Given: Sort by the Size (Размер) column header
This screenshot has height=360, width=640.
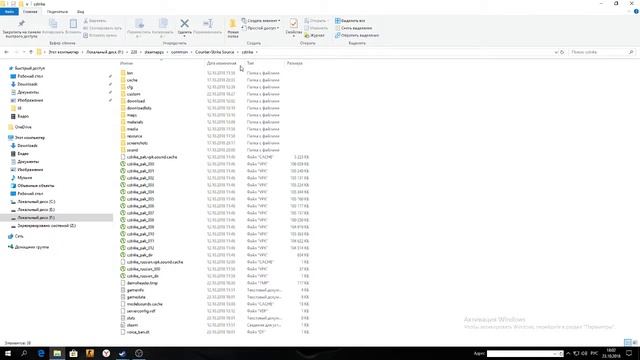Looking at the screenshot, I should pyautogui.click(x=295, y=63).
